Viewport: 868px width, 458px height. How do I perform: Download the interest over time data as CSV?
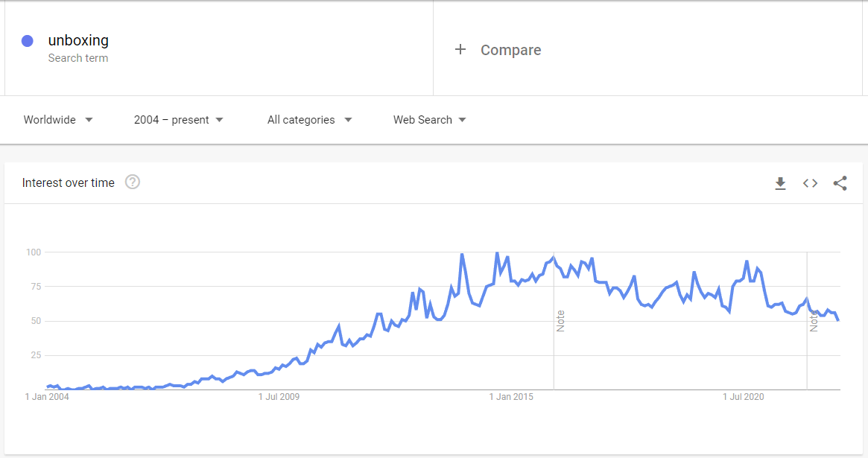pos(780,182)
